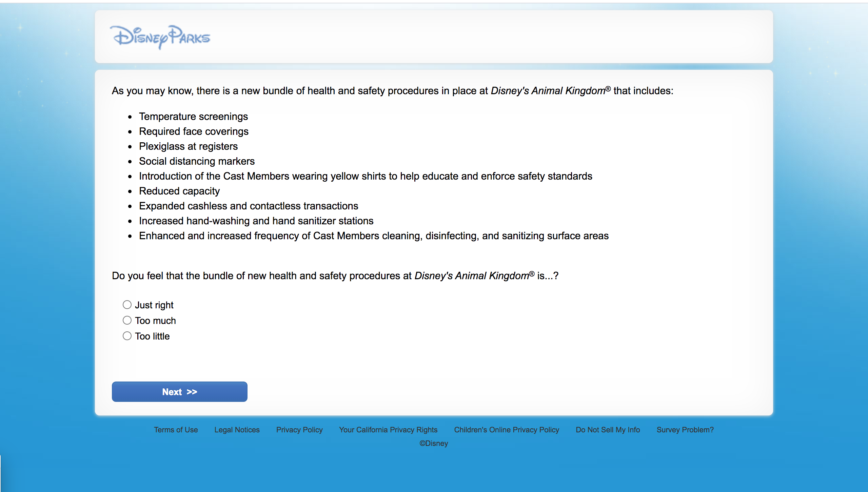Select the Just right radio button
Image resolution: width=868 pixels, height=492 pixels.
click(x=127, y=305)
